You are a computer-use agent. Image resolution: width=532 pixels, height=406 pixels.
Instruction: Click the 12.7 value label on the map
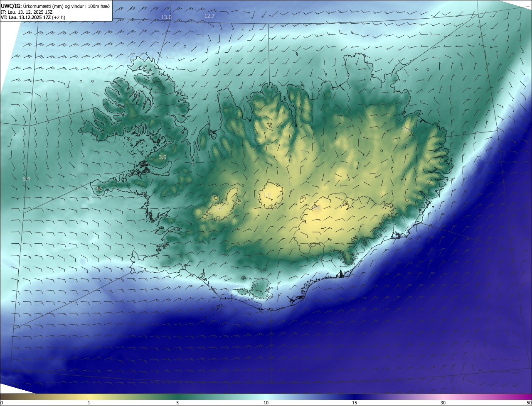coord(209,16)
